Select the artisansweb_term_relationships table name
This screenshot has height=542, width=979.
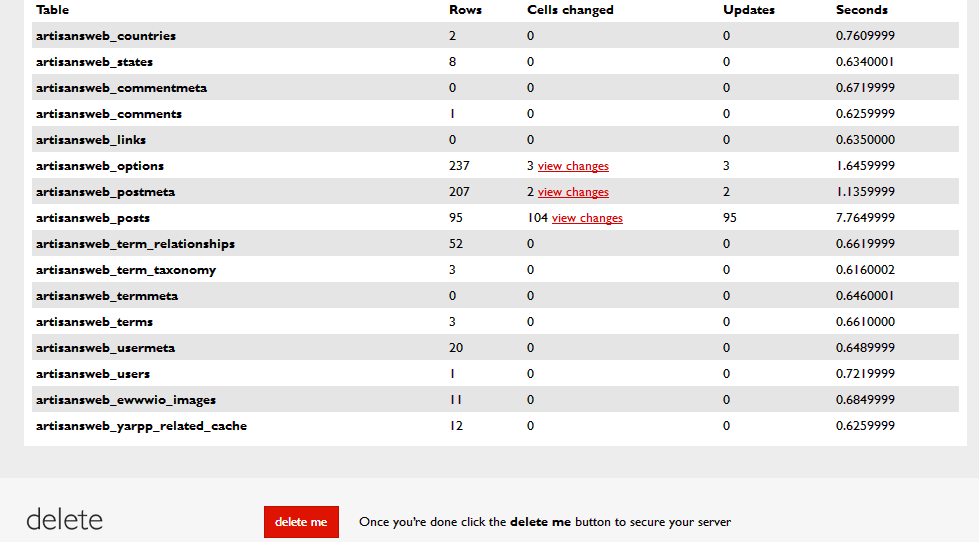click(x=135, y=244)
